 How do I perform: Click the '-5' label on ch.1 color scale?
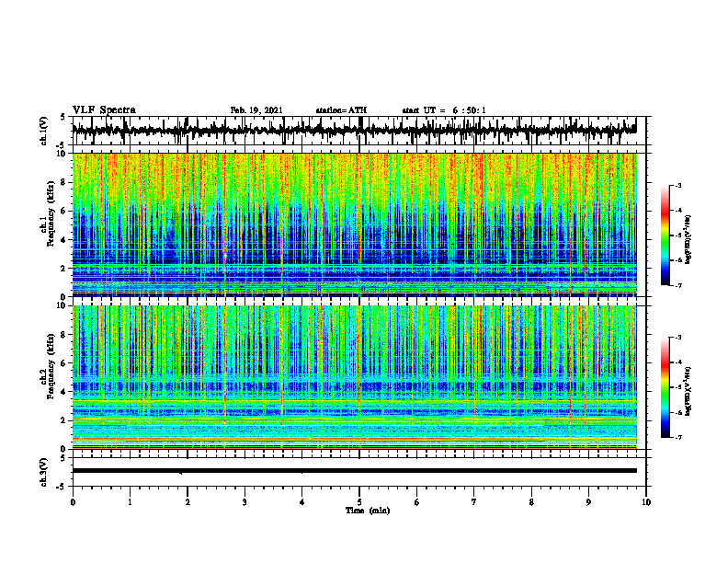(677, 236)
